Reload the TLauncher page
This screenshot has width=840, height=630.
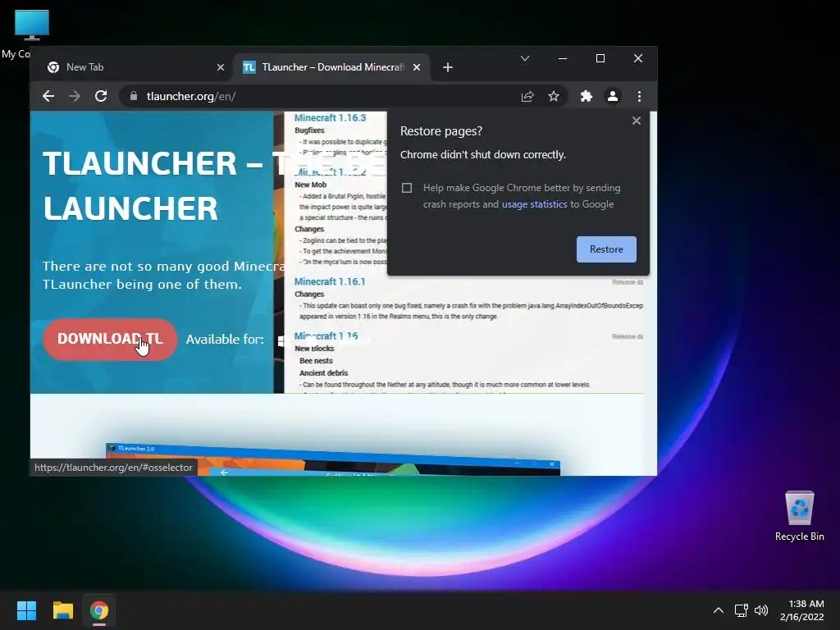(101, 97)
